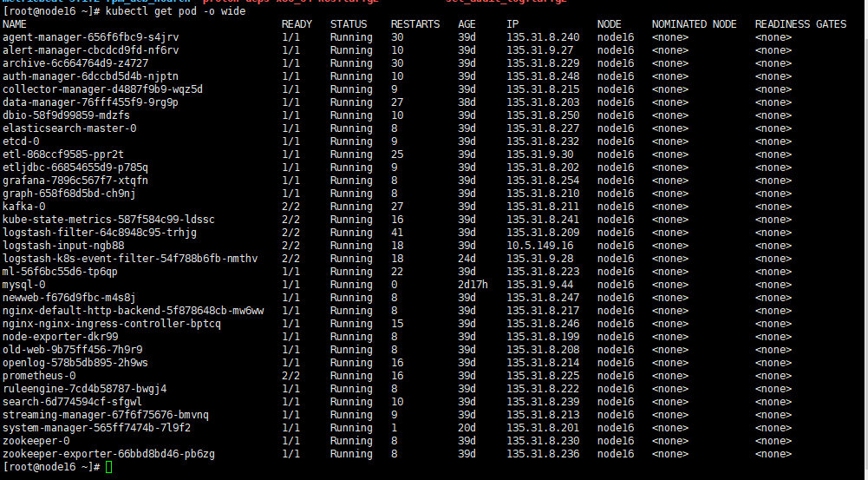Click pod name search-6d774594cf-sfgwl
The height and width of the screenshot is (480, 868).
(x=72, y=402)
